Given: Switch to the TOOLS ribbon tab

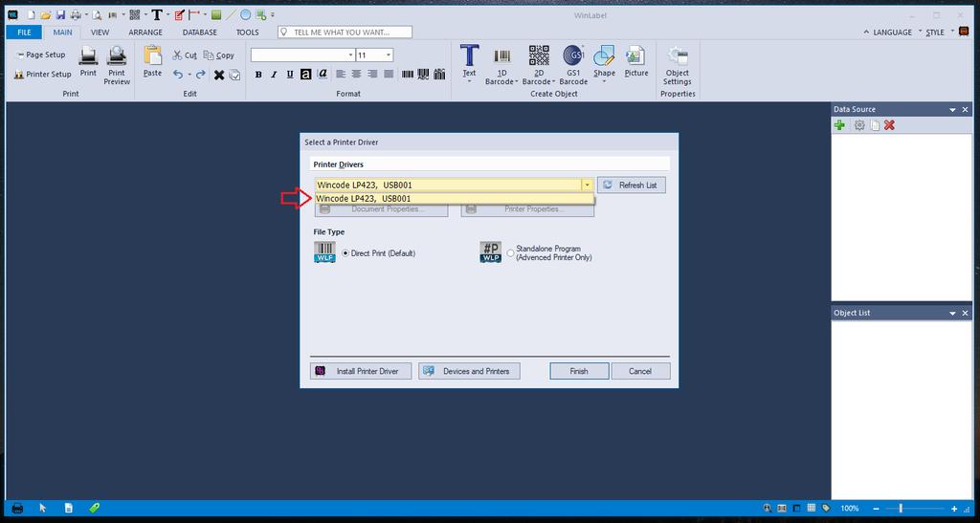Looking at the screenshot, I should coord(248,33).
